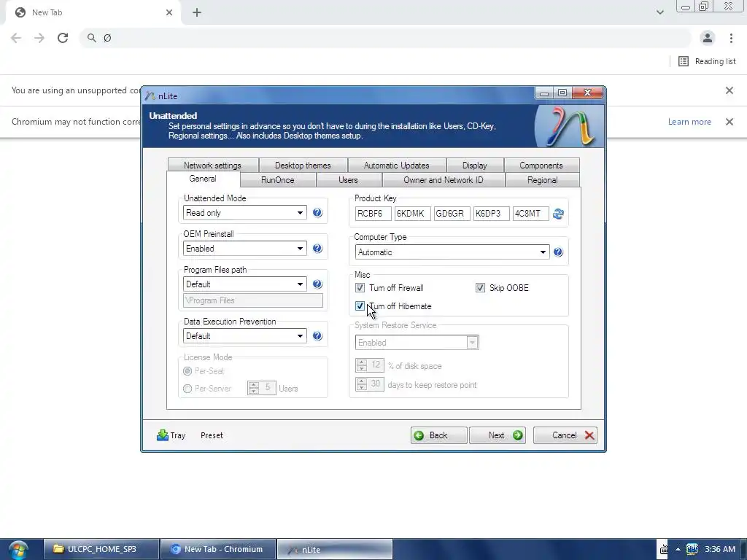The image size is (747, 560).
Task: Select Per-Server license mode radio
Action: (187, 389)
